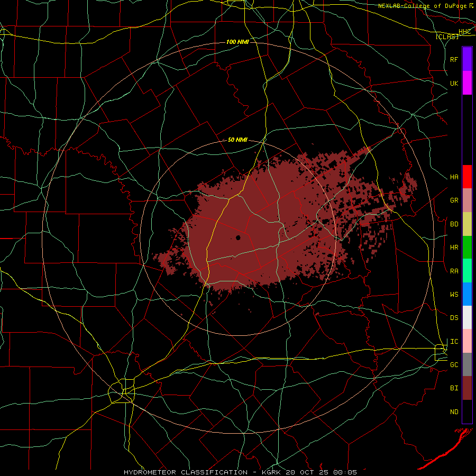Click the 'KGRK' station identifier
476x476 pixels.
tap(271, 472)
